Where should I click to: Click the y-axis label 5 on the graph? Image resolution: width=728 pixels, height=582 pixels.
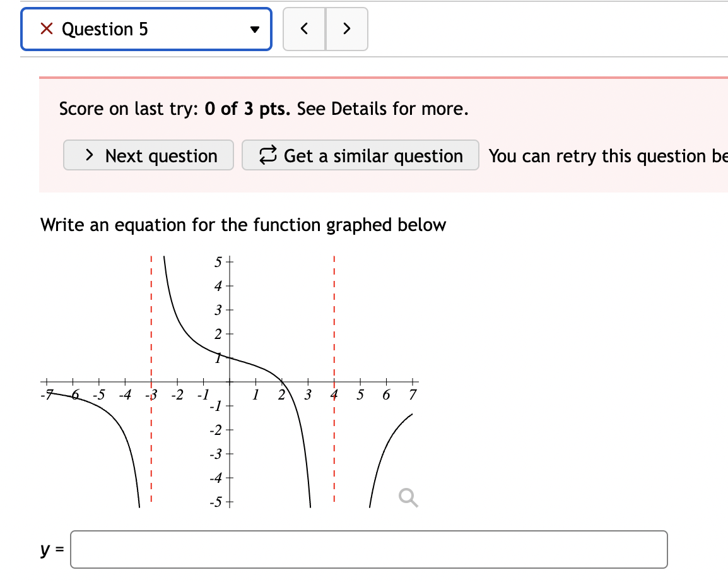point(218,260)
